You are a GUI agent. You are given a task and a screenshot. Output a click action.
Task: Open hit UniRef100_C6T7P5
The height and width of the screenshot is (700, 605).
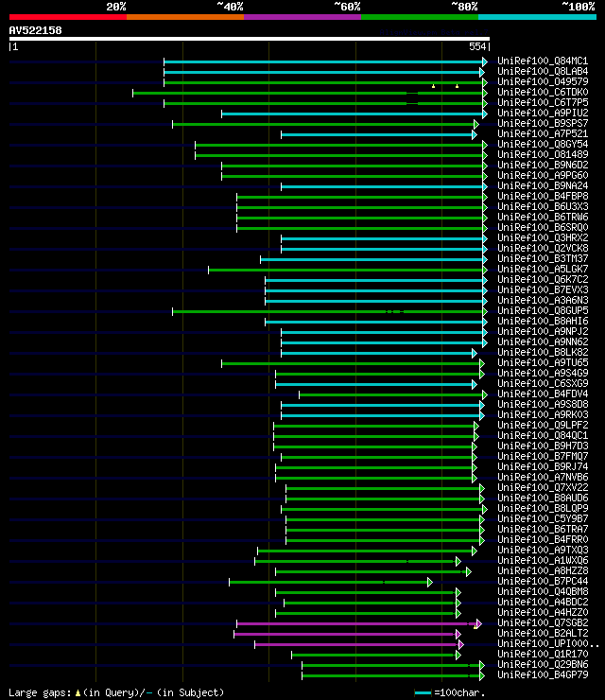[x=543, y=103]
